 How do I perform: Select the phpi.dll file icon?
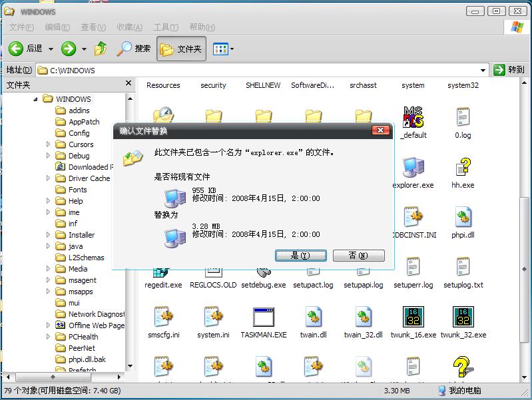(463, 217)
